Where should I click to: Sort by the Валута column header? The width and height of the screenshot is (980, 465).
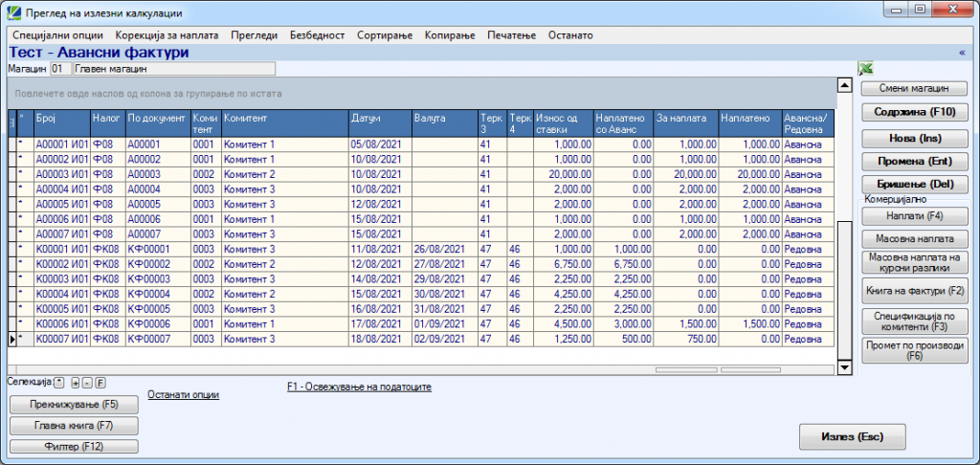(444, 123)
